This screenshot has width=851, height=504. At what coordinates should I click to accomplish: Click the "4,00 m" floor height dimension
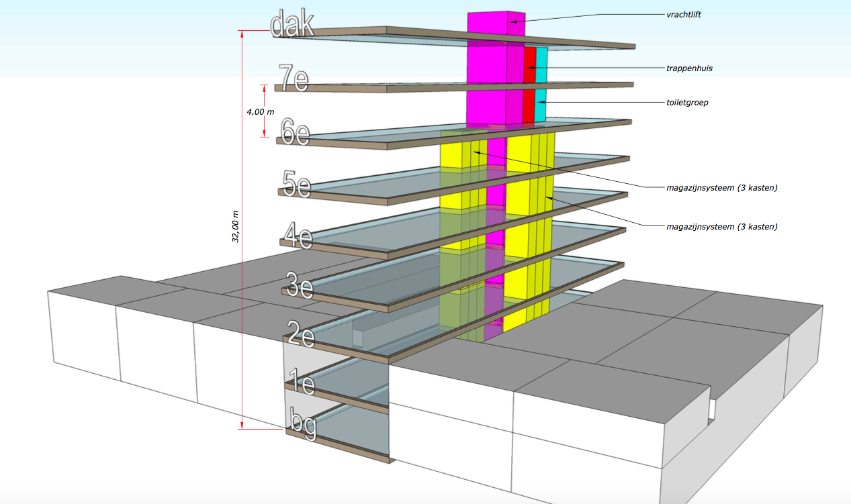tap(260, 112)
